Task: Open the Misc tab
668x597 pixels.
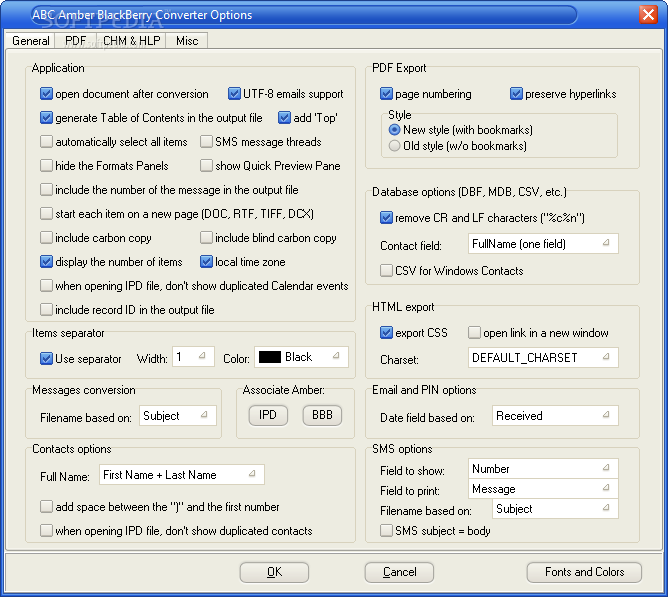Action: pos(187,41)
